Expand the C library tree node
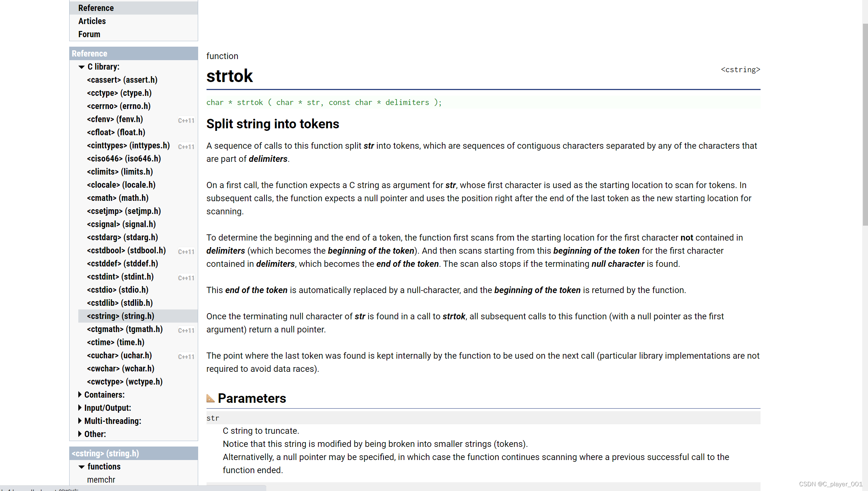This screenshot has width=868, height=491. pos(81,67)
